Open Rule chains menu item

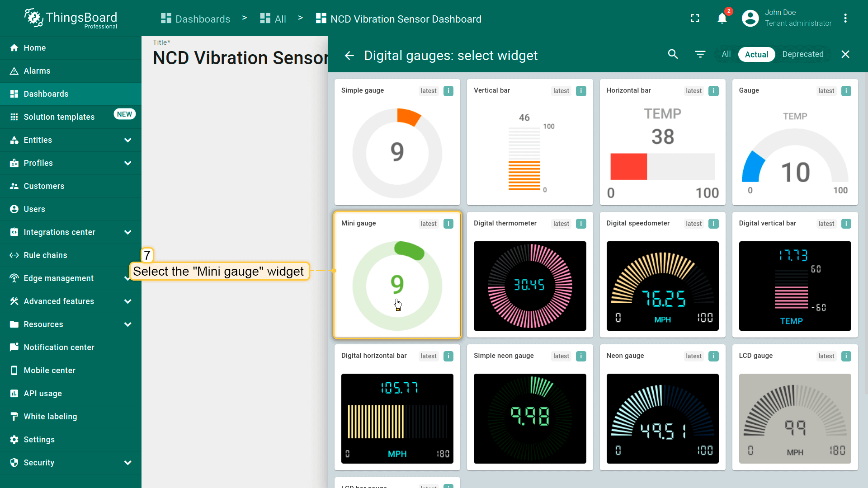click(x=45, y=255)
